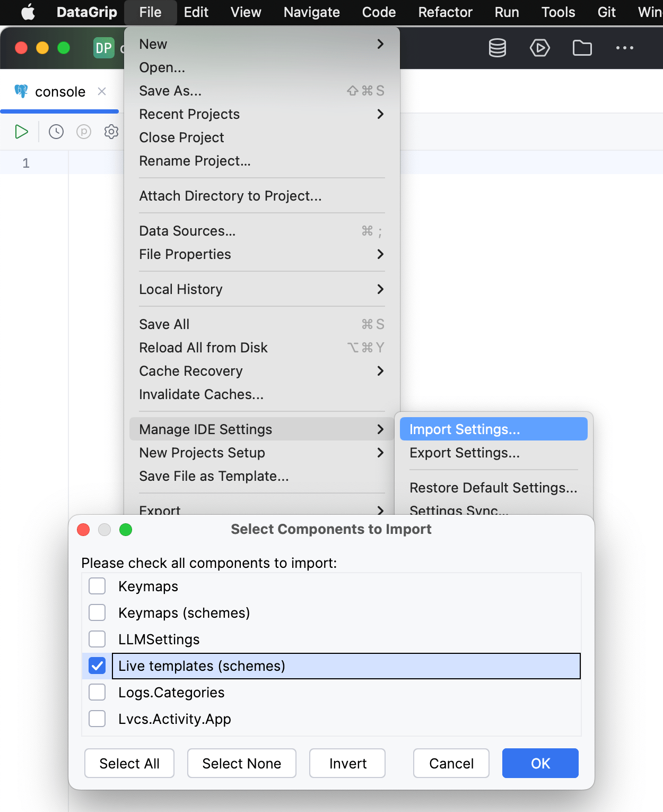Open console settings with the gear icon
663x812 pixels.
click(111, 131)
